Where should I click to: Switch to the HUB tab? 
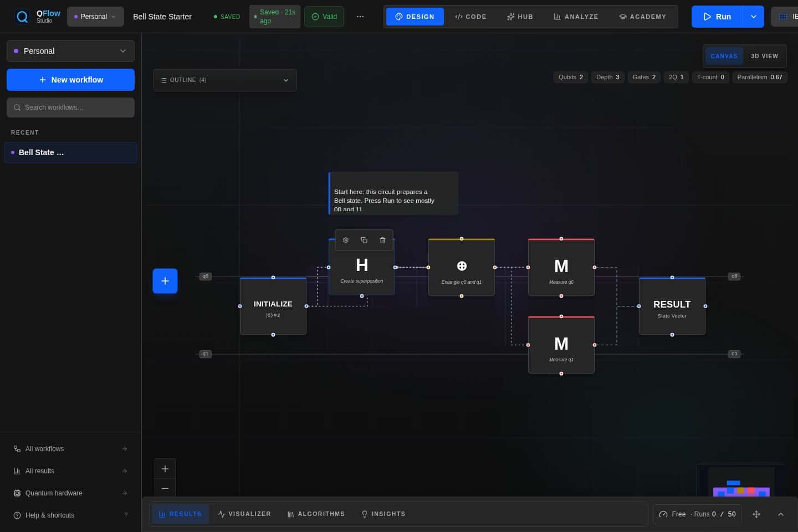coord(520,17)
